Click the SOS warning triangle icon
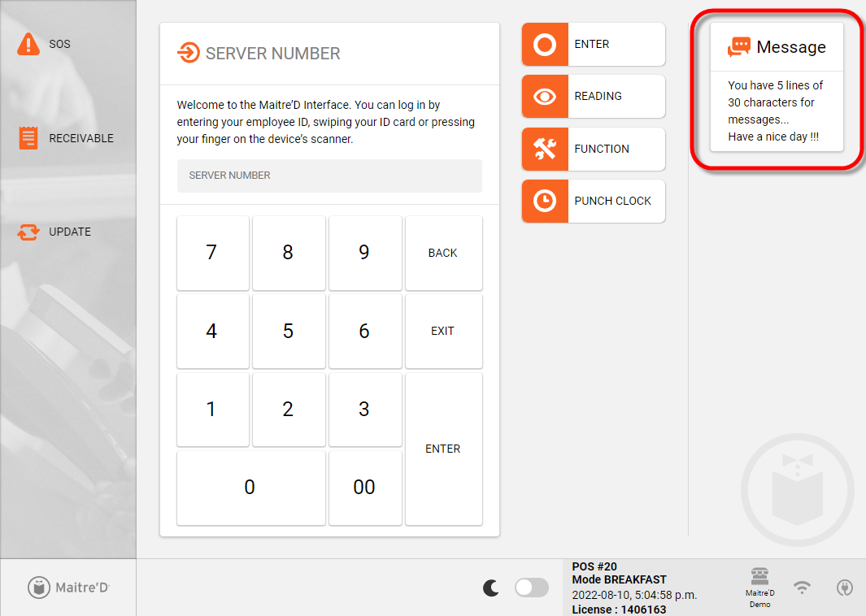The image size is (866, 616). point(28,44)
